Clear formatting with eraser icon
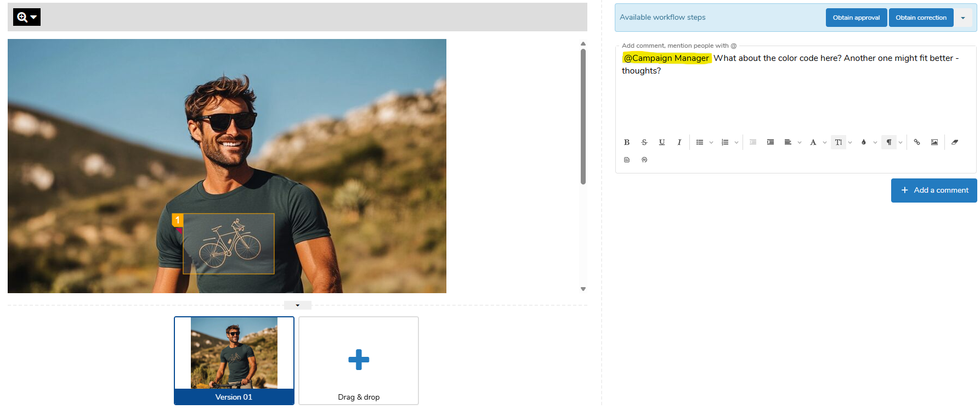 955,142
